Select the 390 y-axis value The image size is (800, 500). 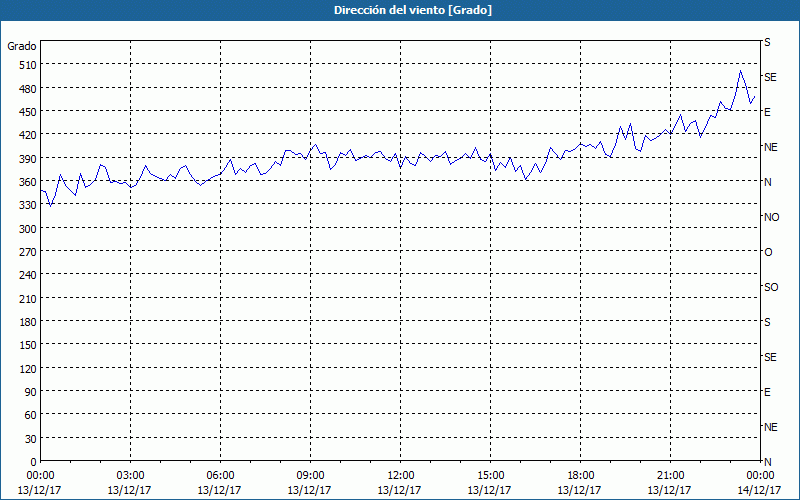click(28, 159)
